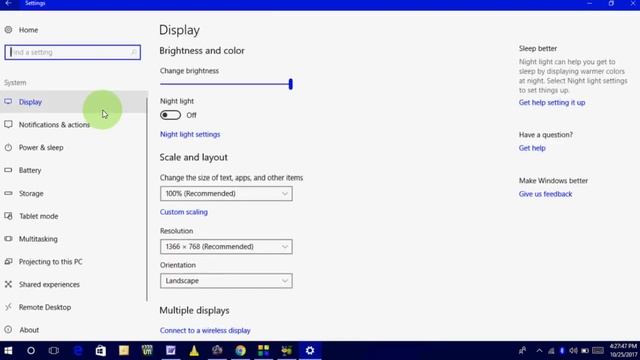Viewport: 640px width, 360px height.
Task: Click the search magnifier icon
Action: click(133, 52)
